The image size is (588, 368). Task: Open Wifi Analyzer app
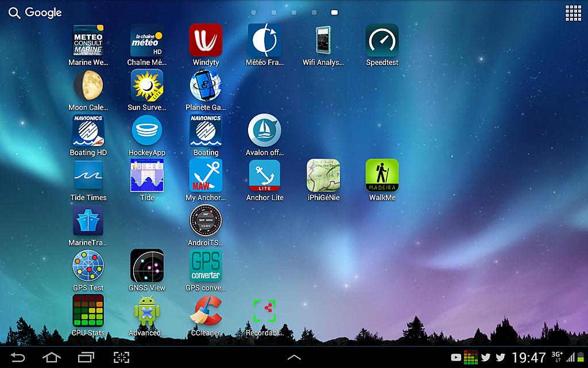323,41
